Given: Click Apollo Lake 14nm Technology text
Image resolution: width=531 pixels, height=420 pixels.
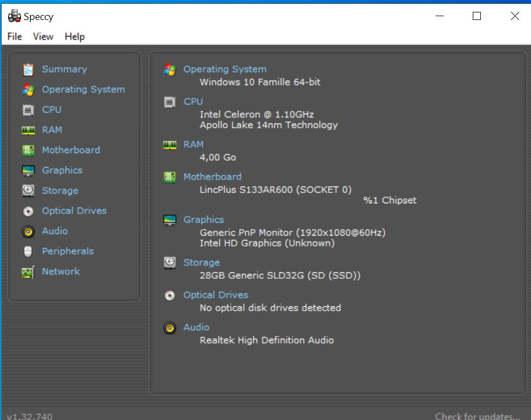Looking at the screenshot, I should [268, 125].
